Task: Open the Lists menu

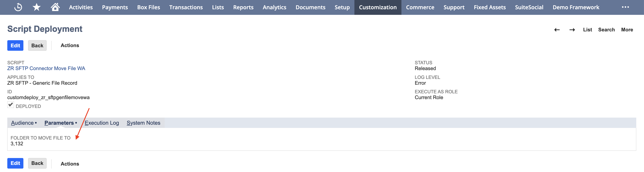Action: pos(218,8)
